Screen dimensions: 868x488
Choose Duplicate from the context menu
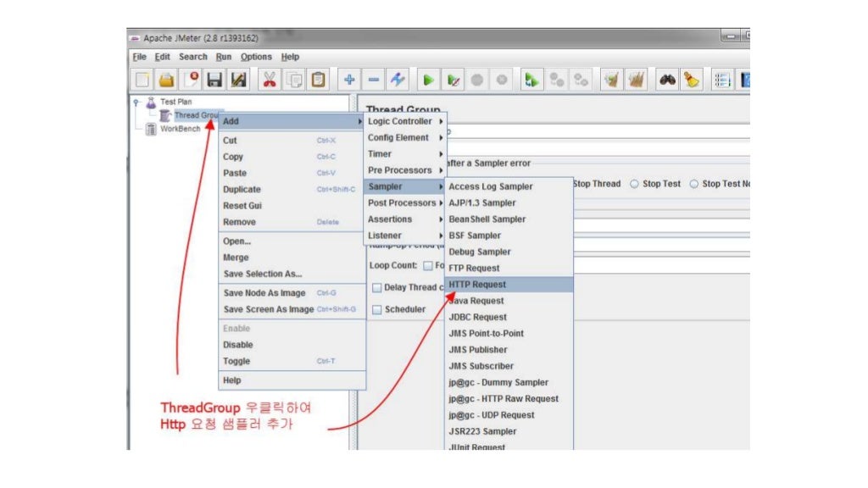292,189
